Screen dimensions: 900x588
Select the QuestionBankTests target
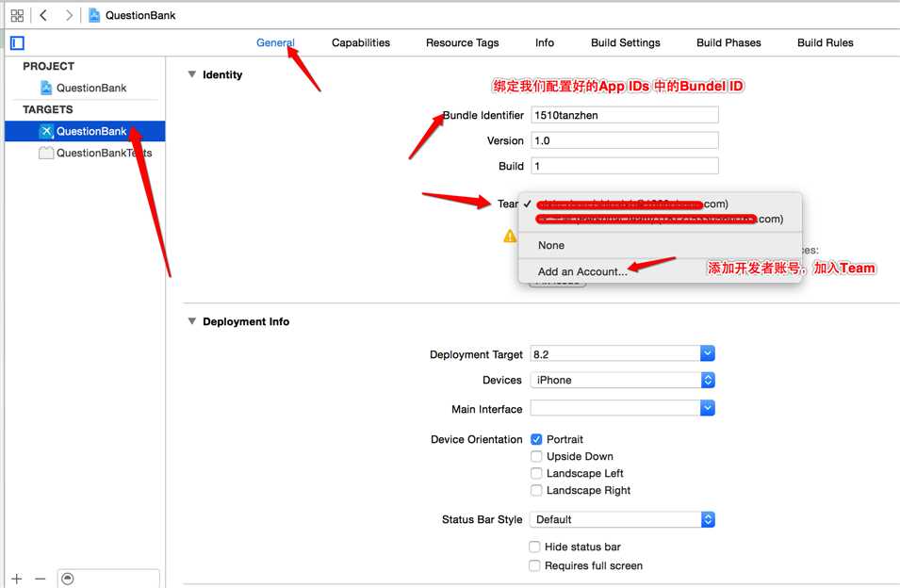coord(95,154)
